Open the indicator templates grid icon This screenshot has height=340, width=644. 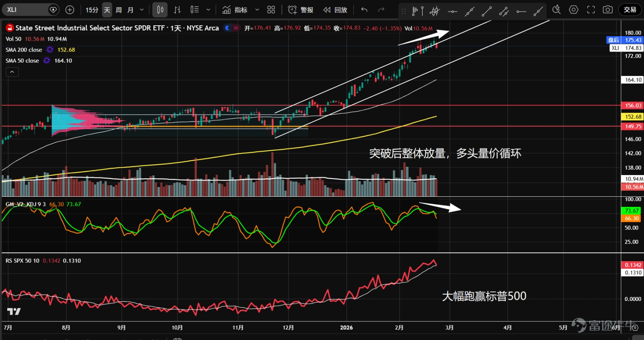(271, 10)
